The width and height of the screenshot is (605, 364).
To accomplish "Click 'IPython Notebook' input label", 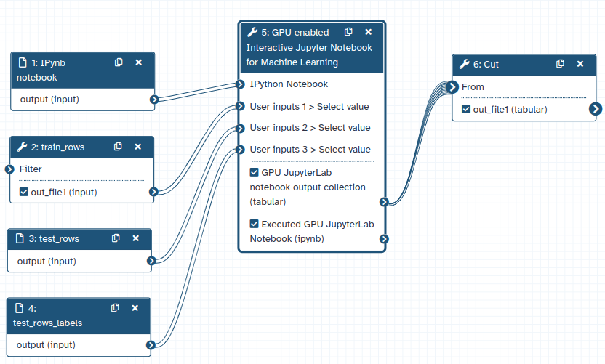I will (x=289, y=84).
